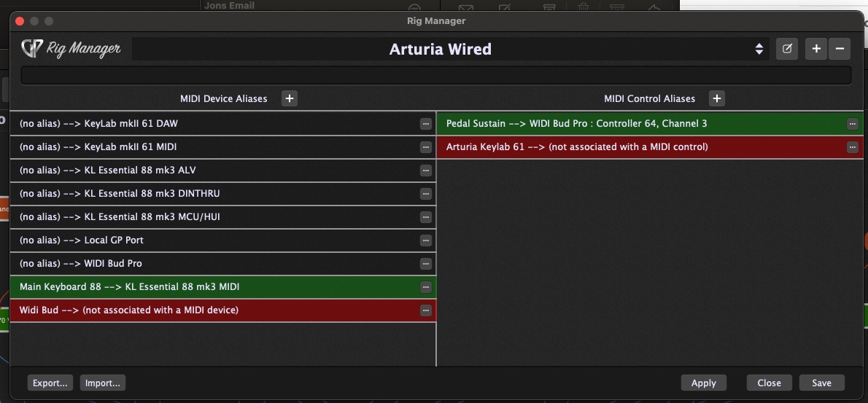Select the red Widi Bud unassociated row
The height and width of the screenshot is (403, 868).
(x=222, y=310)
